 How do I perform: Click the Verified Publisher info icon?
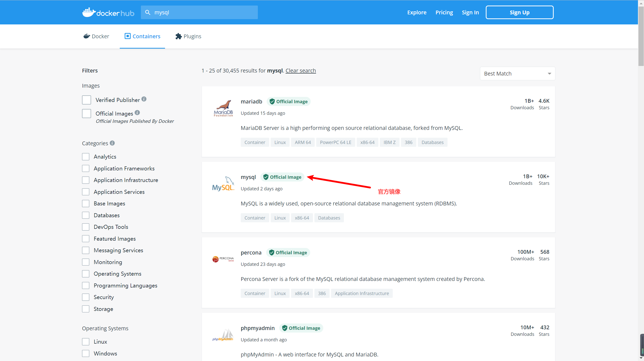tap(144, 99)
